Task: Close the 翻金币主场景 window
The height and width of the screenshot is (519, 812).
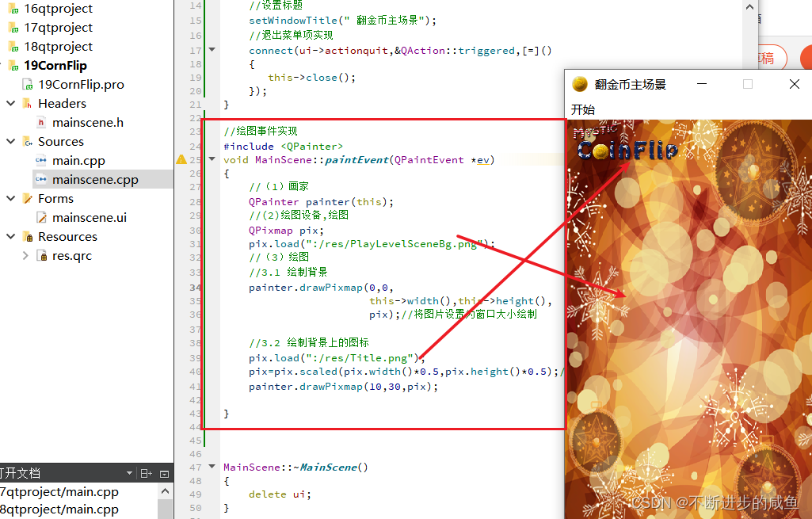Action: pyautogui.click(x=795, y=84)
